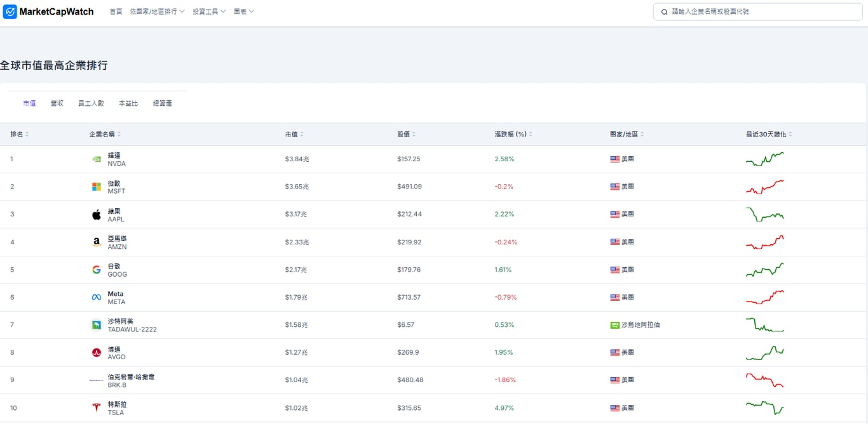Click the US flag in AAPL row
868x424 pixels.
click(x=614, y=215)
